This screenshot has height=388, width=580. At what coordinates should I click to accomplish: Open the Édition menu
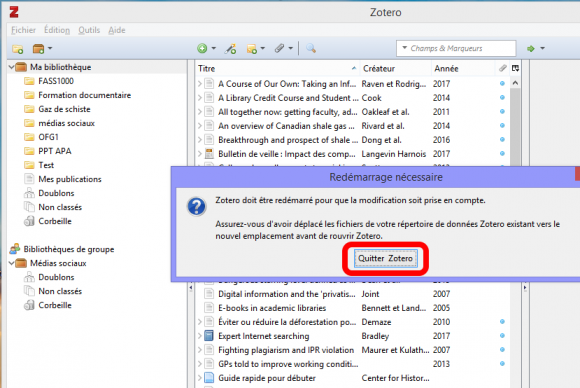click(x=57, y=30)
